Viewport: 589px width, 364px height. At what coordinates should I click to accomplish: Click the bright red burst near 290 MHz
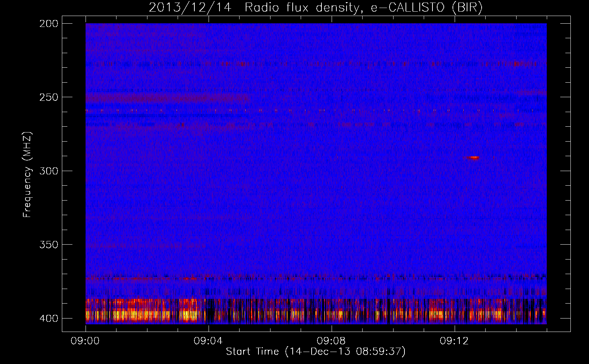coord(473,158)
